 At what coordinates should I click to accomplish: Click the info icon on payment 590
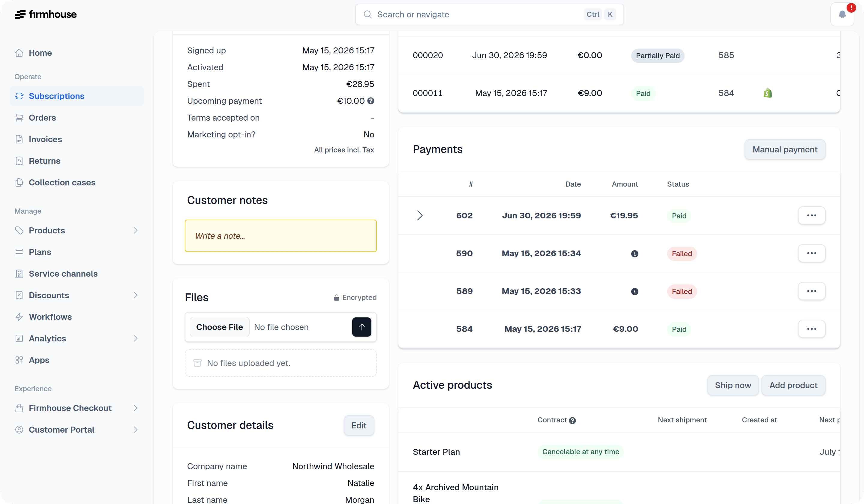coord(634,254)
